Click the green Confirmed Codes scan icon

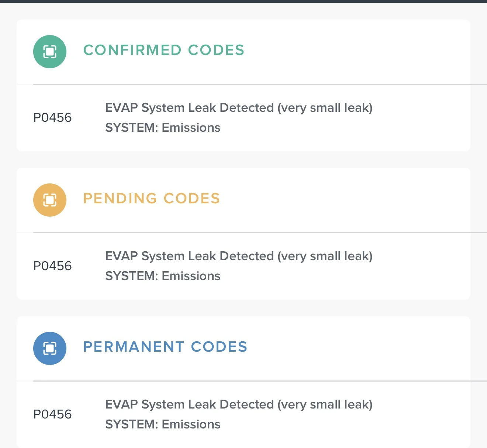[50, 52]
